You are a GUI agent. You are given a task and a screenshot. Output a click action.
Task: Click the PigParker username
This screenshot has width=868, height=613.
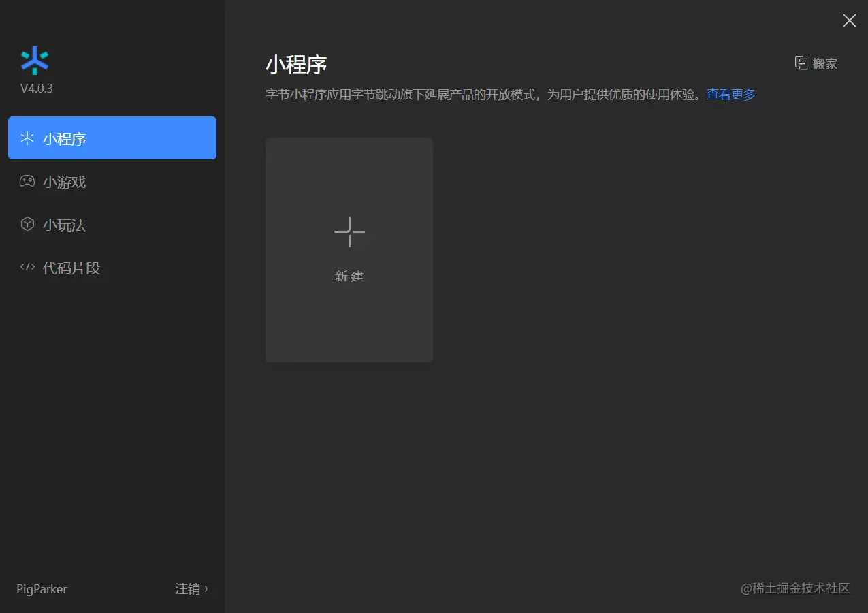point(42,589)
